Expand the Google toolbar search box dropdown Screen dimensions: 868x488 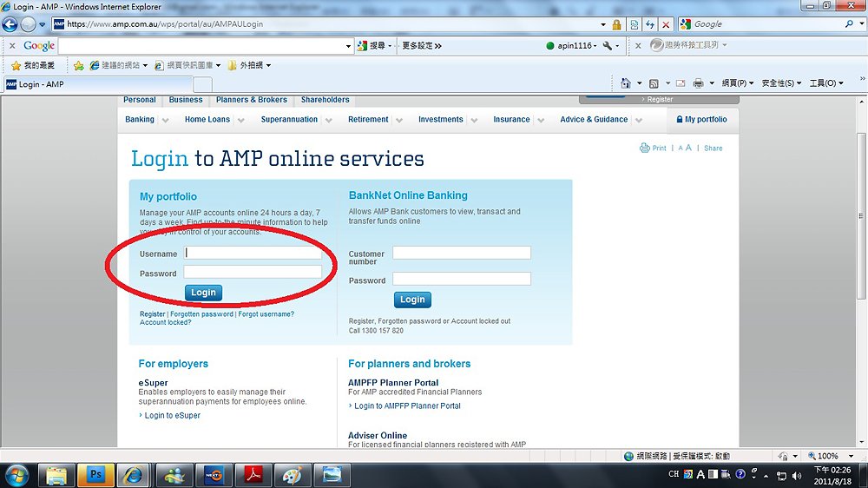(348, 46)
